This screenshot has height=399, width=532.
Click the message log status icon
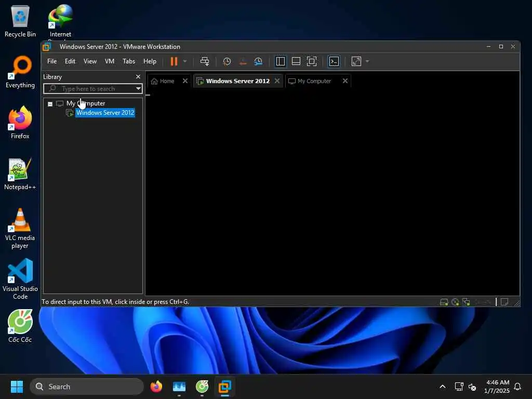click(504, 302)
